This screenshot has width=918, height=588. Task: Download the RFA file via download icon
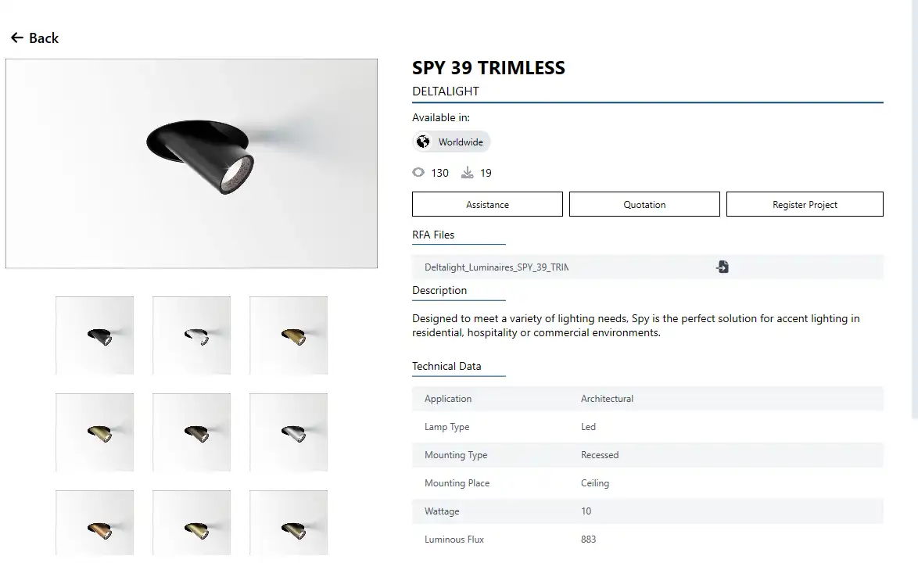click(x=722, y=267)
